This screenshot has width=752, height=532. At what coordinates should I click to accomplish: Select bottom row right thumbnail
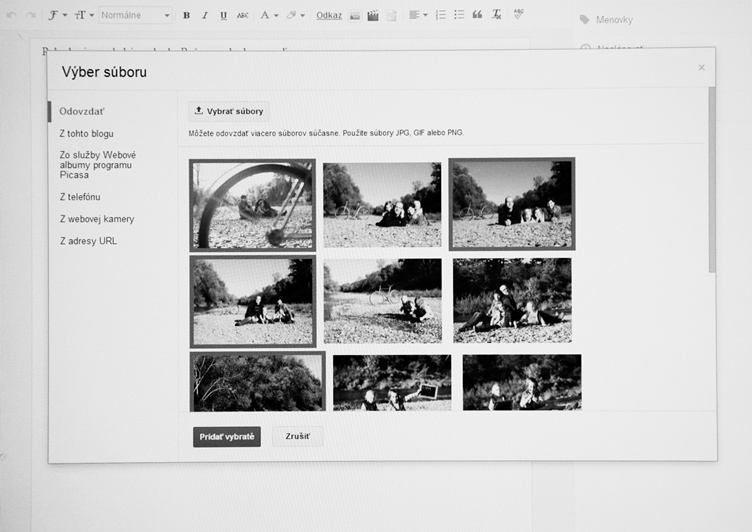pos(522,382)
